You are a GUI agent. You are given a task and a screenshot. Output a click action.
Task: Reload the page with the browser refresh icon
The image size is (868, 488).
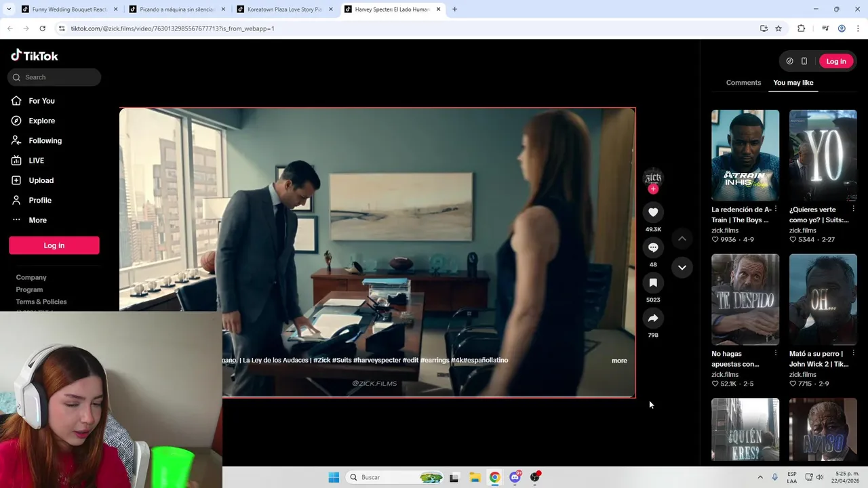pyautogui.click(x=42, y=28)
